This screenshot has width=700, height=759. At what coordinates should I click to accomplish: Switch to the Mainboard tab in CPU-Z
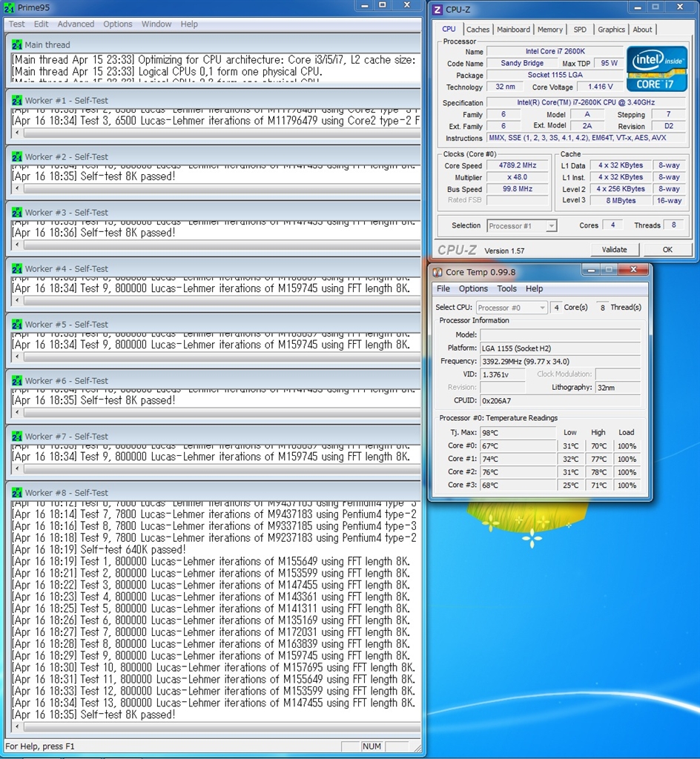click(513, 30)
